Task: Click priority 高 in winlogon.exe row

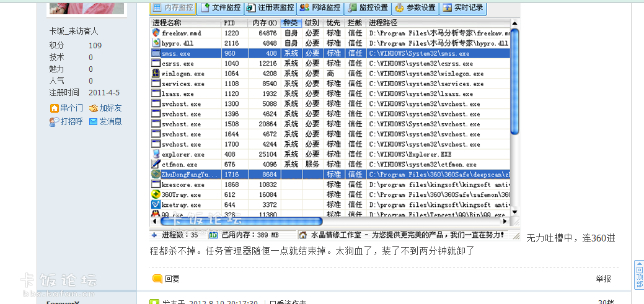Action: [x=330, y=74]
